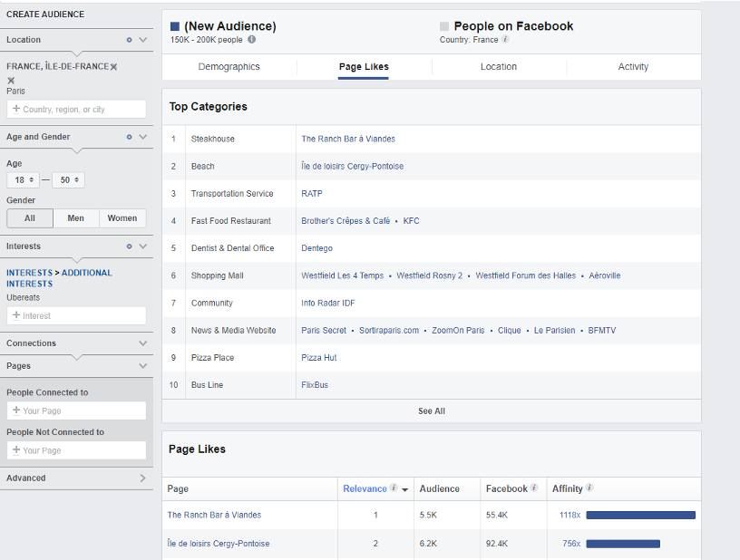This screenshot has width=740, height=560.
Task: Open the Relevance column info icon
Action: click(394, 488)
